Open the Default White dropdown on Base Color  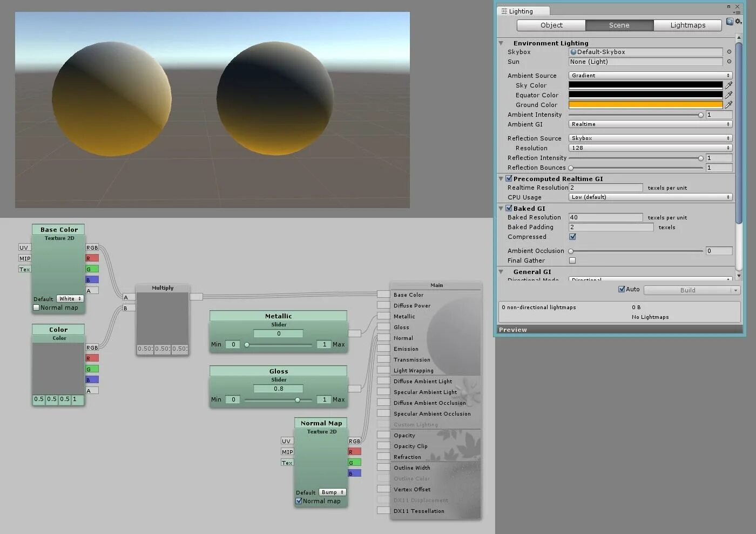tap(70, 299)
